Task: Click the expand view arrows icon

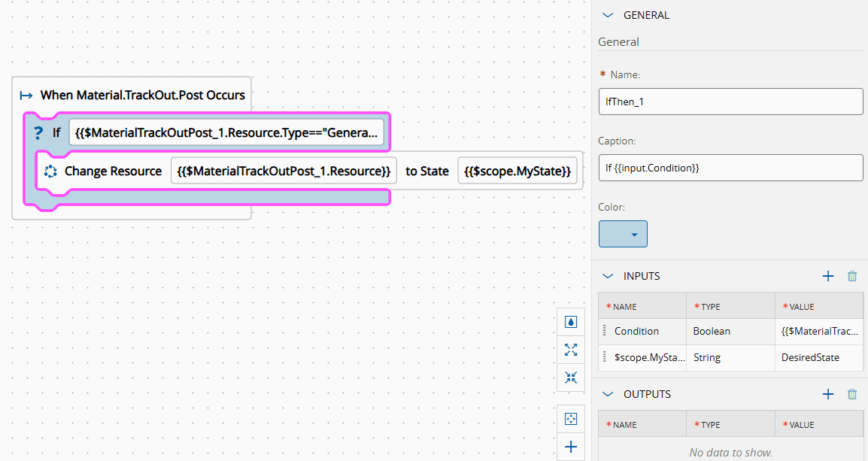Action: pyautogui.click(x=571, y=349)
